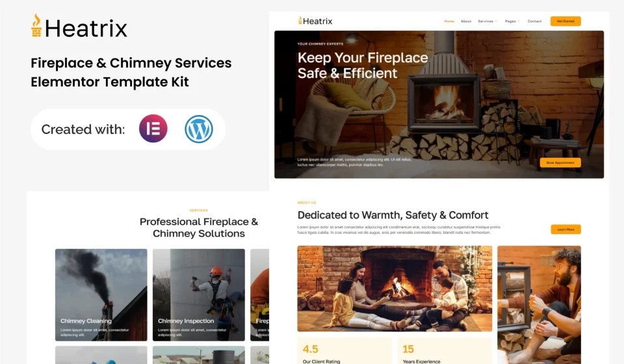Click the Book Appointment button
This screenshot has height=364, width=624.
[560, 162]
